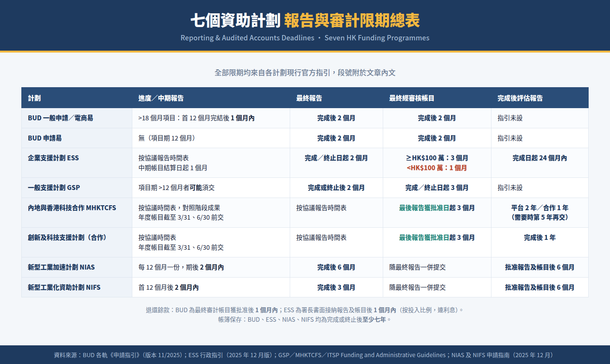The width and height of the screenshot is (610, 364).
Task: Click the NIFS cell 完成後 3 個月
Action: (x=336, y=287)
